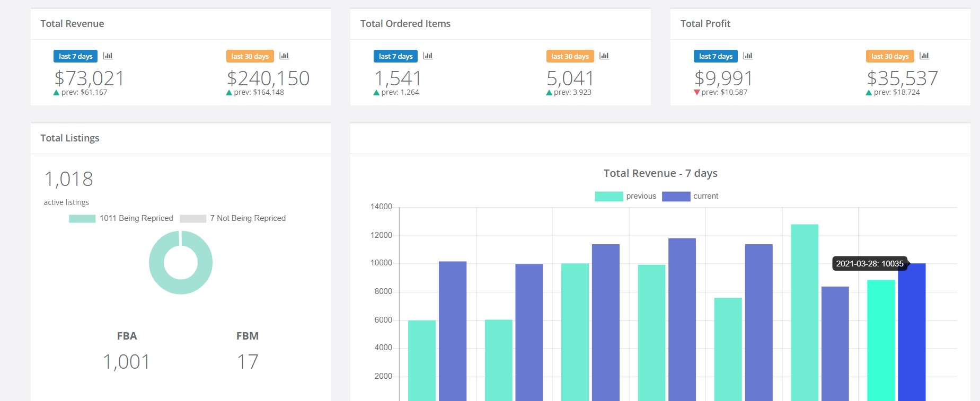
Task: Click the Total Revenue last 30 days badge
Action: [250, 56]
